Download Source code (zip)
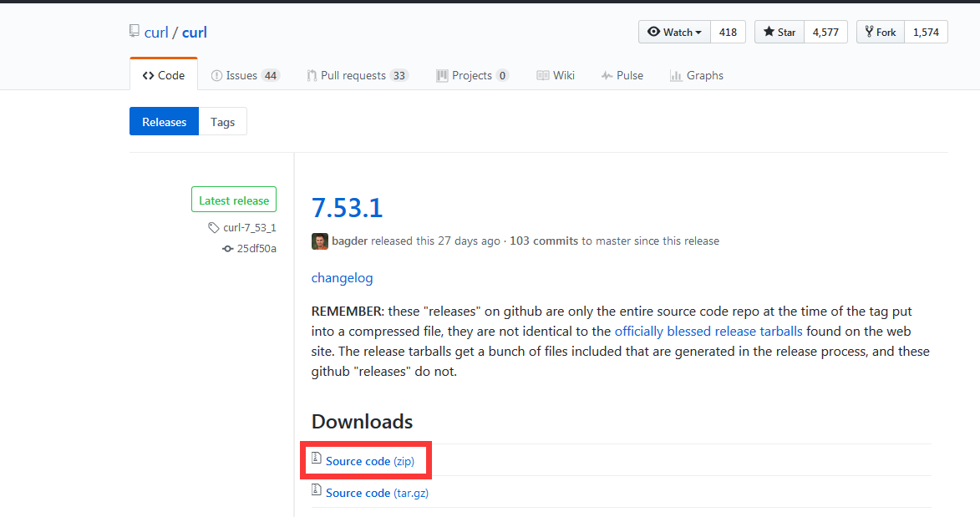Image resolution: width=980 pixels, height=517 pixels. pos(370,461)
